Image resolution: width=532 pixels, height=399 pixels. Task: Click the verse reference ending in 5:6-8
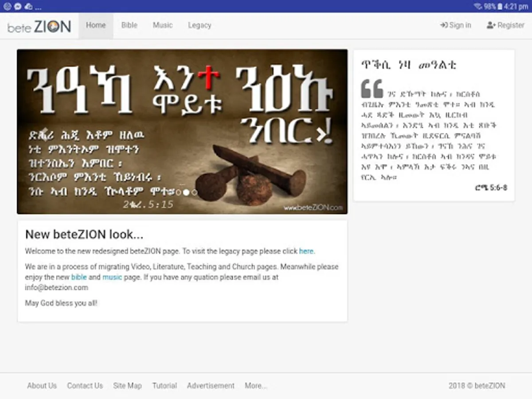pyautogui.click(x=491, y=188)
